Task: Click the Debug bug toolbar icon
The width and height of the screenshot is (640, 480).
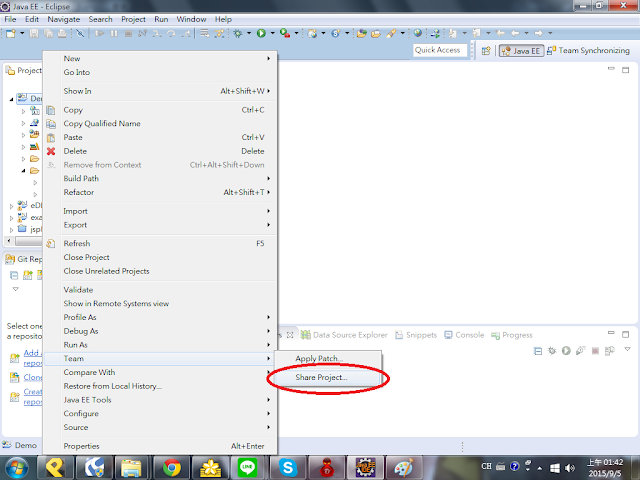Action: click(238, 33)
